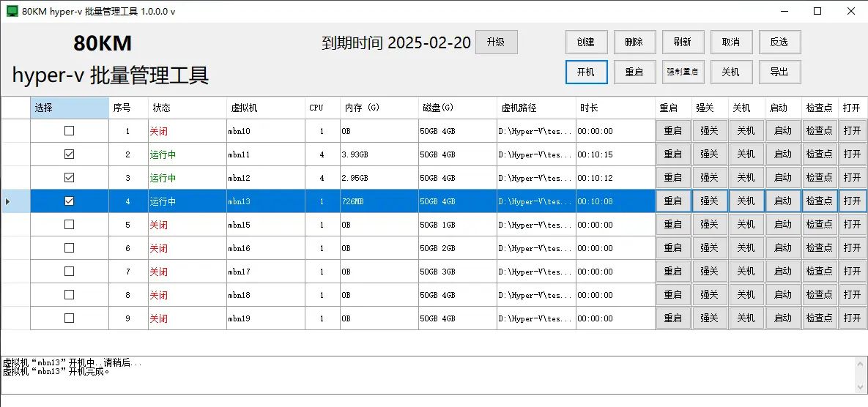
Task: Sort by the 虚拟机 column header
Action: point(266,108)
